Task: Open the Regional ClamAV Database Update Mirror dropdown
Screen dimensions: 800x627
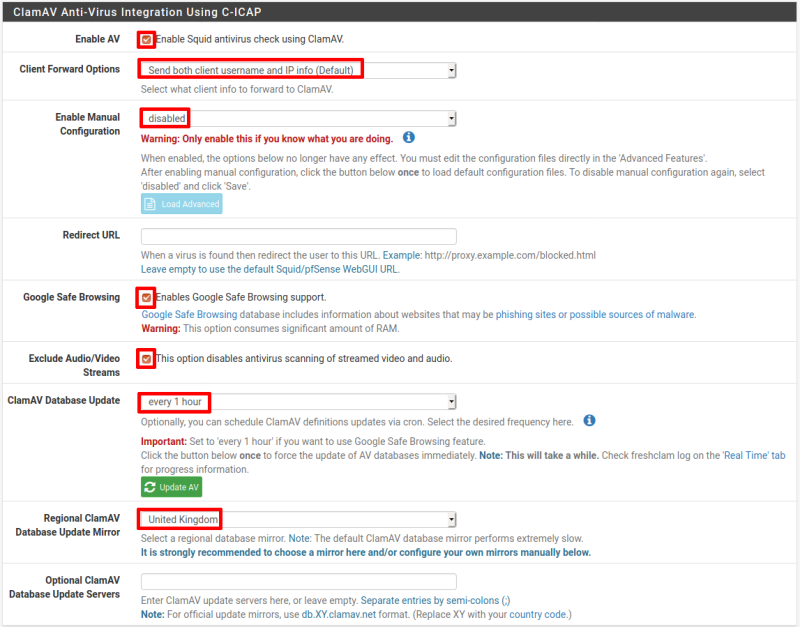Action: [298, 519]
